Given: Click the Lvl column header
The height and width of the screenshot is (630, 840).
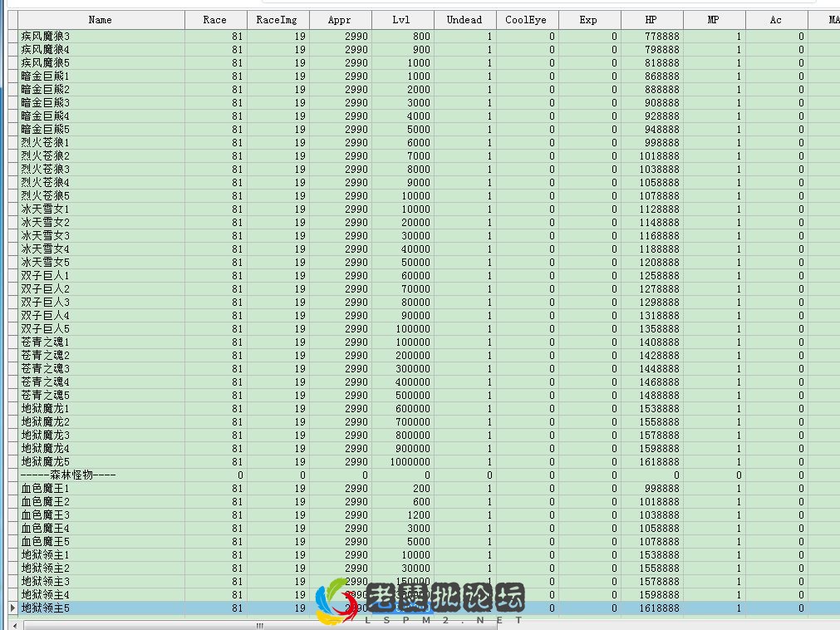Looking at the screenshot, I should pos(401,20).
